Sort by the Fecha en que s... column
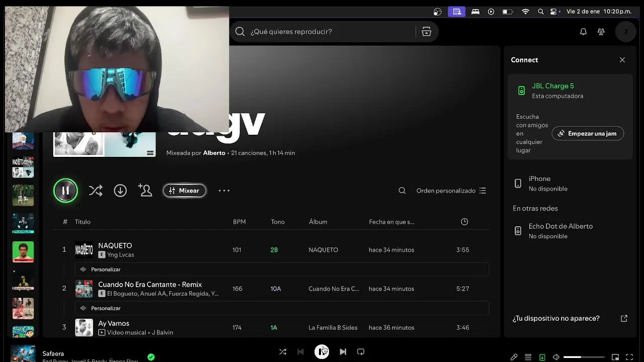 click(x=391, y=222)
